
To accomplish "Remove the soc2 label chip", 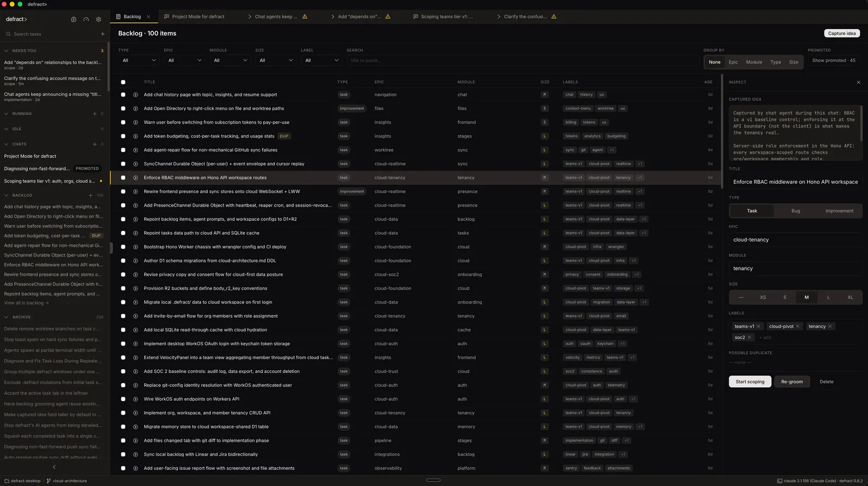I will 749,337.
